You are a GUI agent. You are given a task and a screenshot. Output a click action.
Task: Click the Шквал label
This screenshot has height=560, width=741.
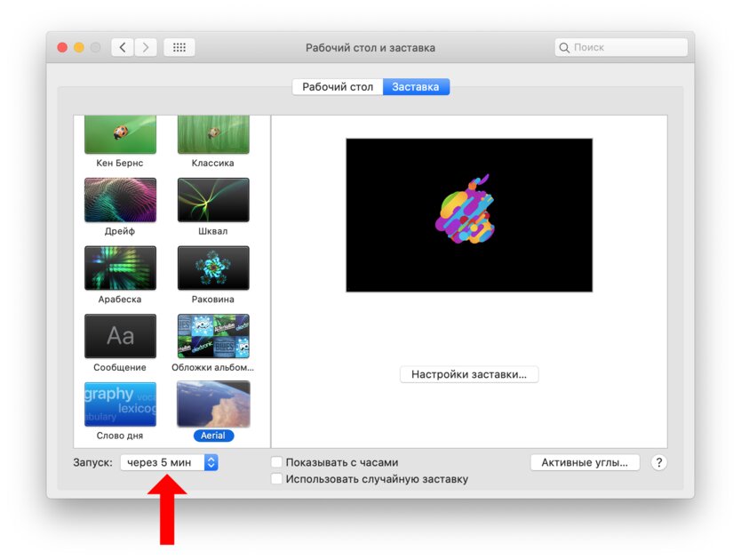[213, 231]
